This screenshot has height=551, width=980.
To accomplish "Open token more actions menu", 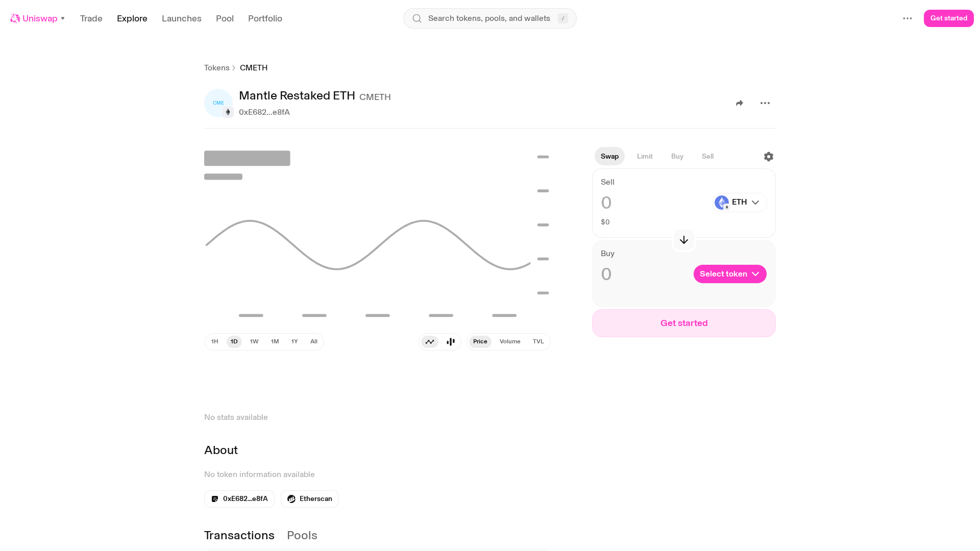I will coord(765,103).
